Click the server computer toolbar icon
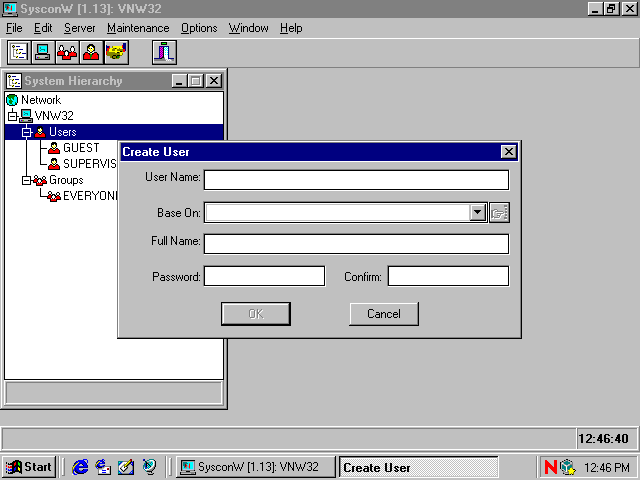 (x=43, y=52)
